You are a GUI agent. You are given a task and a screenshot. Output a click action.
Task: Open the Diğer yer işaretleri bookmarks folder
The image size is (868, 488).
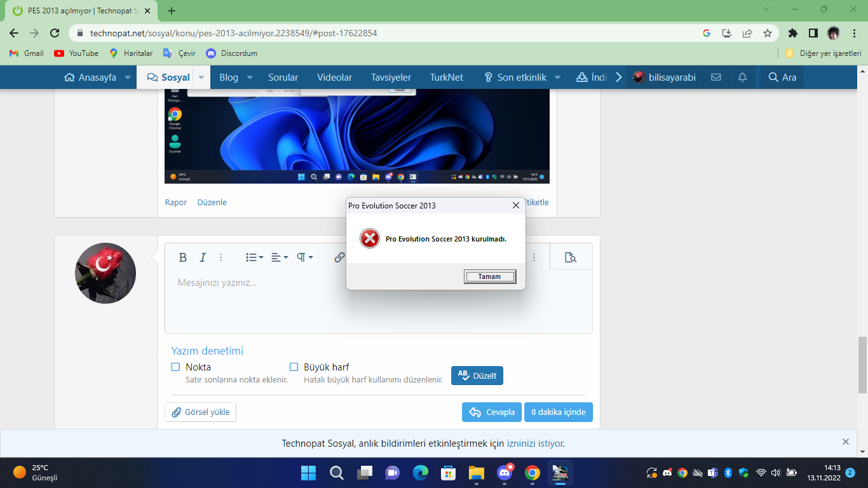[824, 53]
